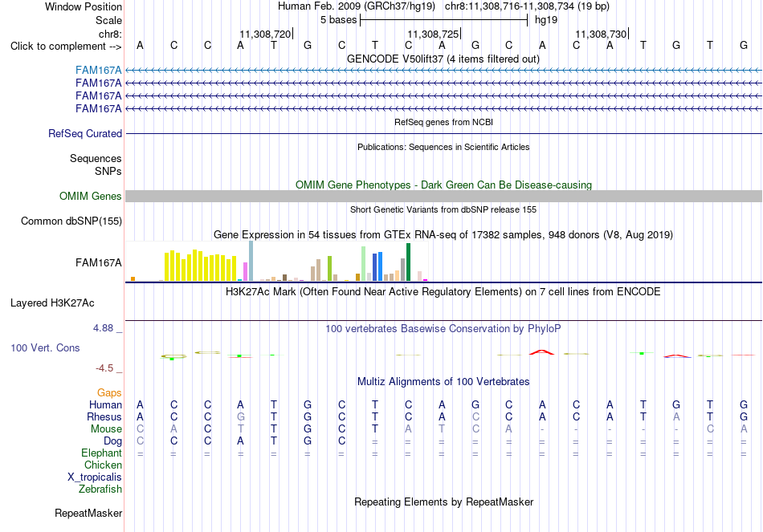Click the chr8: ruler label
The image size is (763, 532).
pos(110,34)
